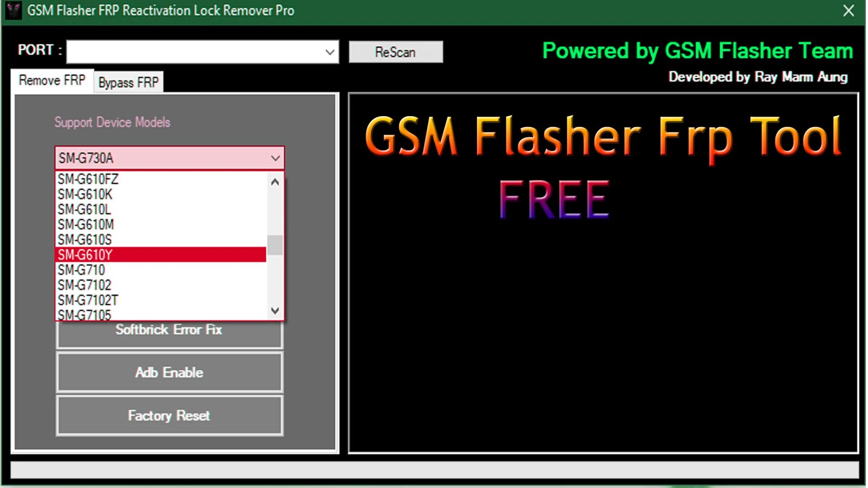
Task: Scroll up in device model list
Action: point(274,182)
